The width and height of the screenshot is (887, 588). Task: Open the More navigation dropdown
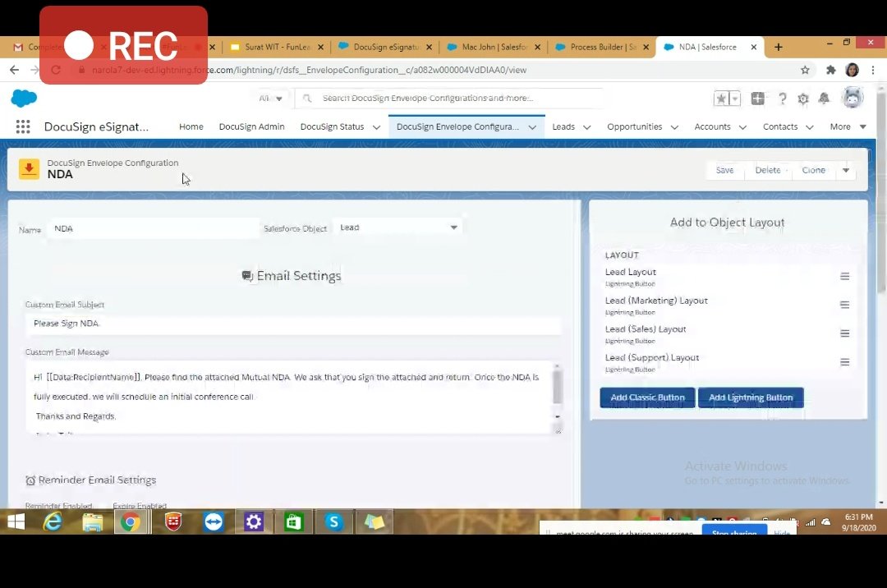tap(848, 126)
